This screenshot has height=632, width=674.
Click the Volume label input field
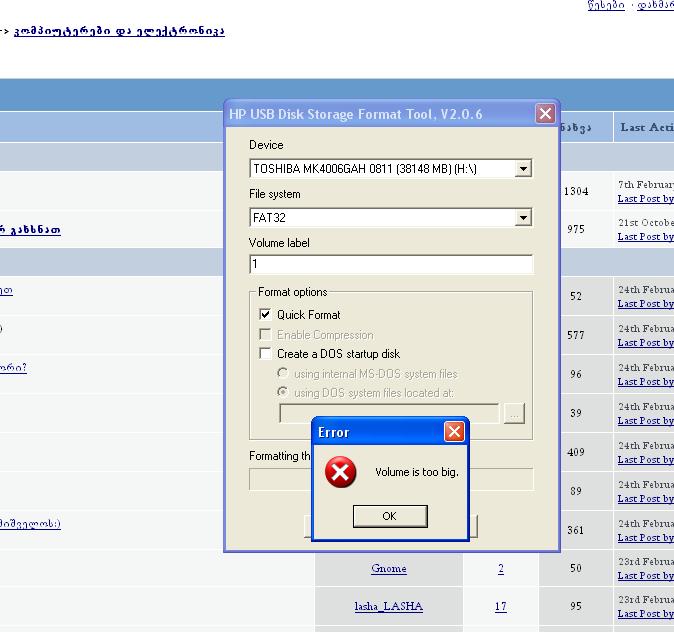(391, 264)
